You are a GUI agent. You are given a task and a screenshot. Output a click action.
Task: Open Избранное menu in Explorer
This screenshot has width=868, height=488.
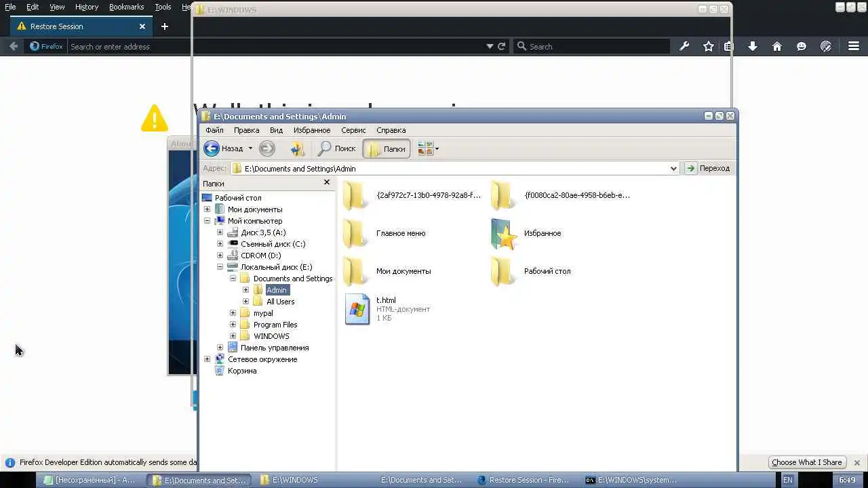(312, 130)
